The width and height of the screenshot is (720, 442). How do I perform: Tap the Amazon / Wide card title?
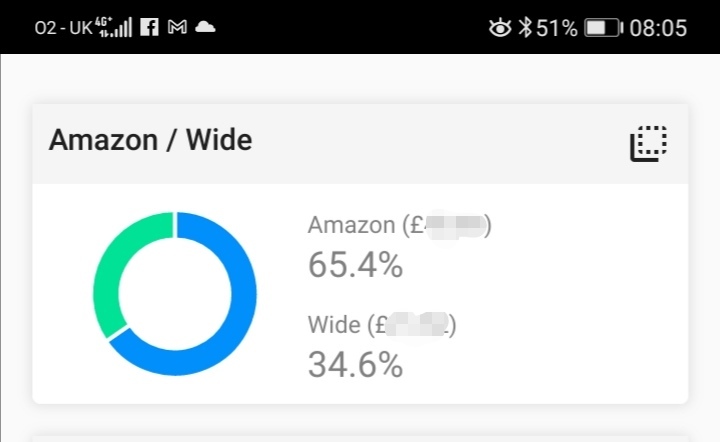150,141
